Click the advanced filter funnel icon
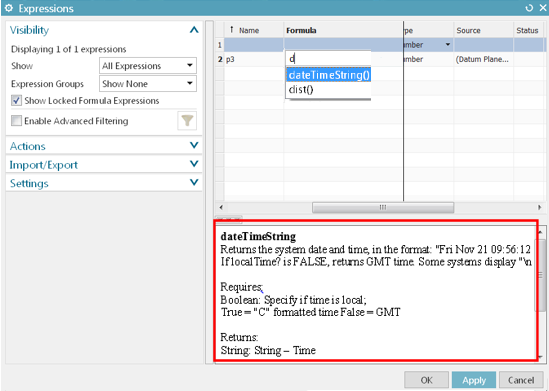The image size is (549, 391). point(187,121)
